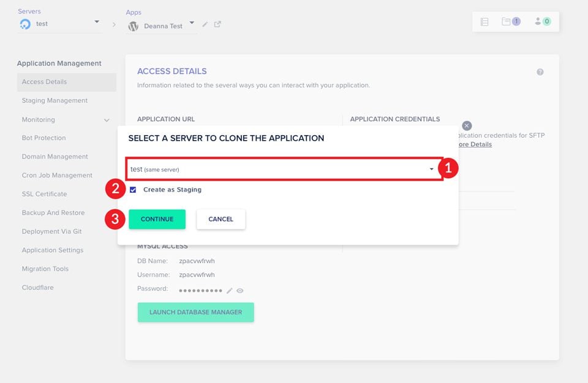The width and height of the screenshot is (588, 383).
Task: Show MySQL password with eye icon
Action: (240, 291)
